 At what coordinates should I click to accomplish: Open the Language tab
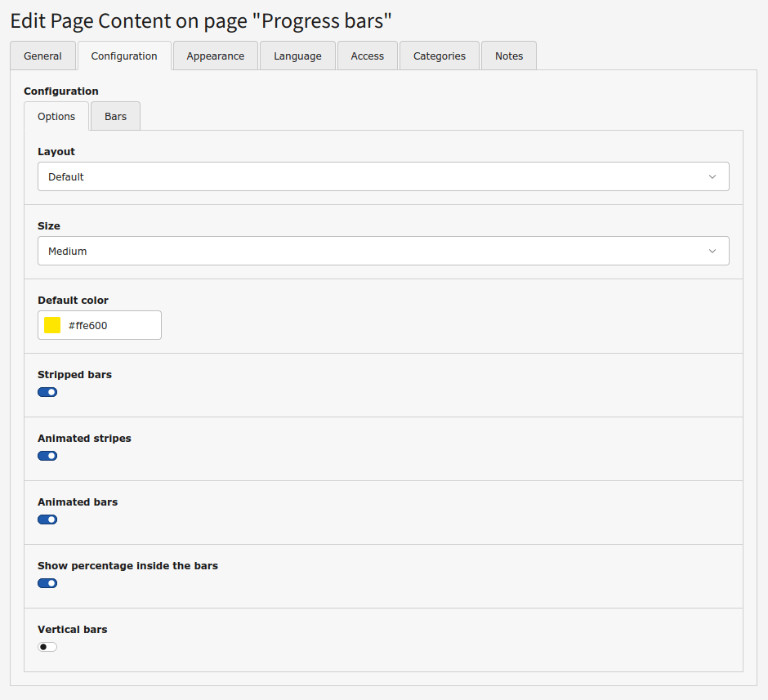pyautogui.click(x=297, y=56)
